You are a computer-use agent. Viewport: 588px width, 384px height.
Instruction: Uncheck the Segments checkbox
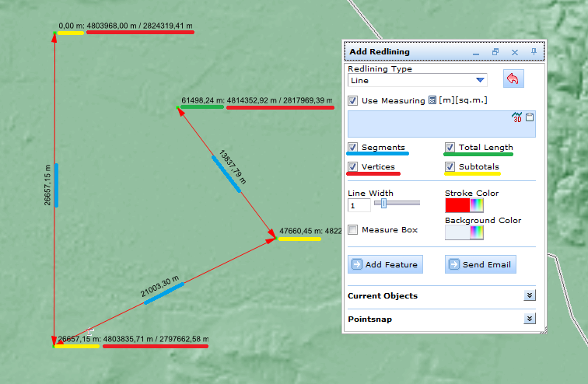(352, 147)
